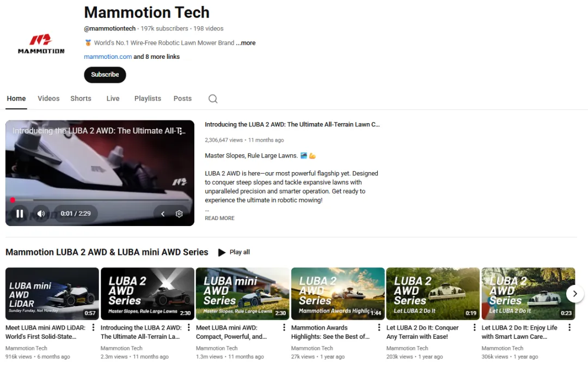The image size is (588, 365).
Task: Open options menu for LUBA mini AWD LiDAR video
Action: coord(93,327)
